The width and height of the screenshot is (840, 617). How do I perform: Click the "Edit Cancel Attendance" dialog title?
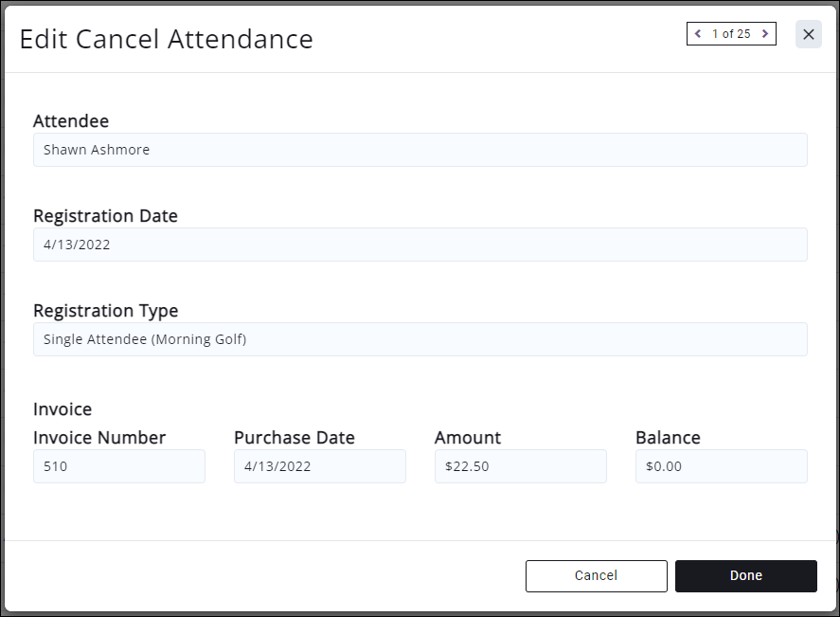coord(167,39)
